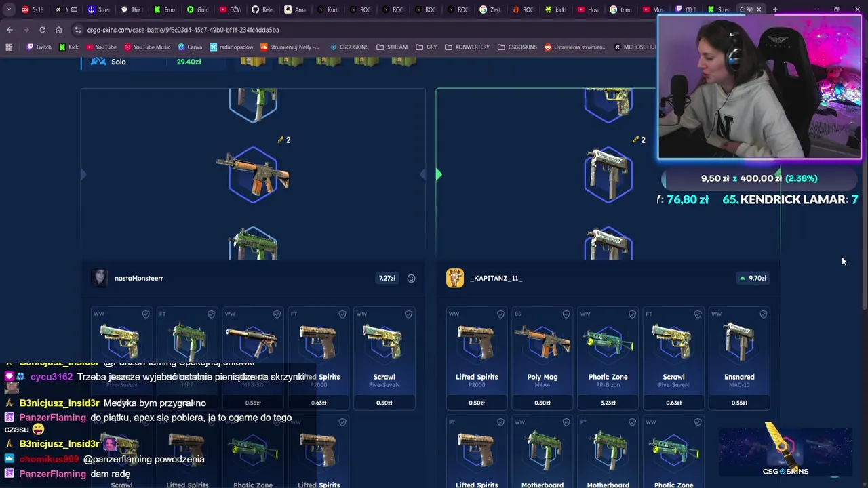Open the tab search dropdown arrow
The width and height of the screenshot is (868, 488).
pos(9,9)
